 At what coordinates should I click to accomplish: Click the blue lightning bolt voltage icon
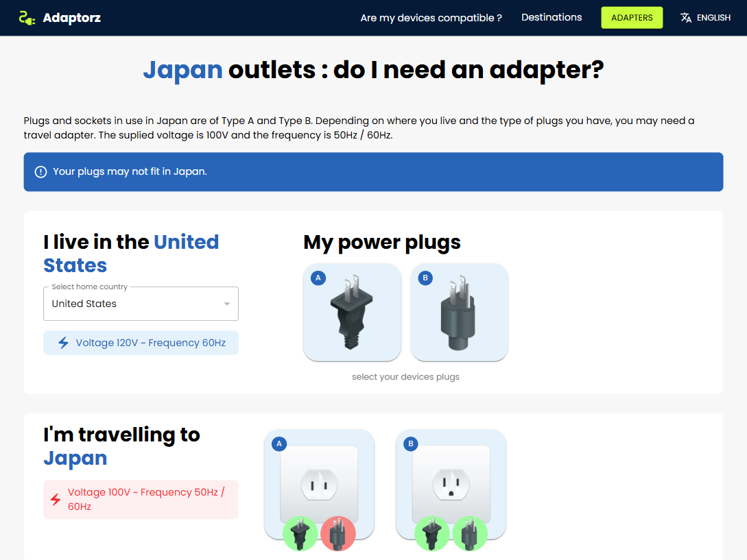click(63, 343)
